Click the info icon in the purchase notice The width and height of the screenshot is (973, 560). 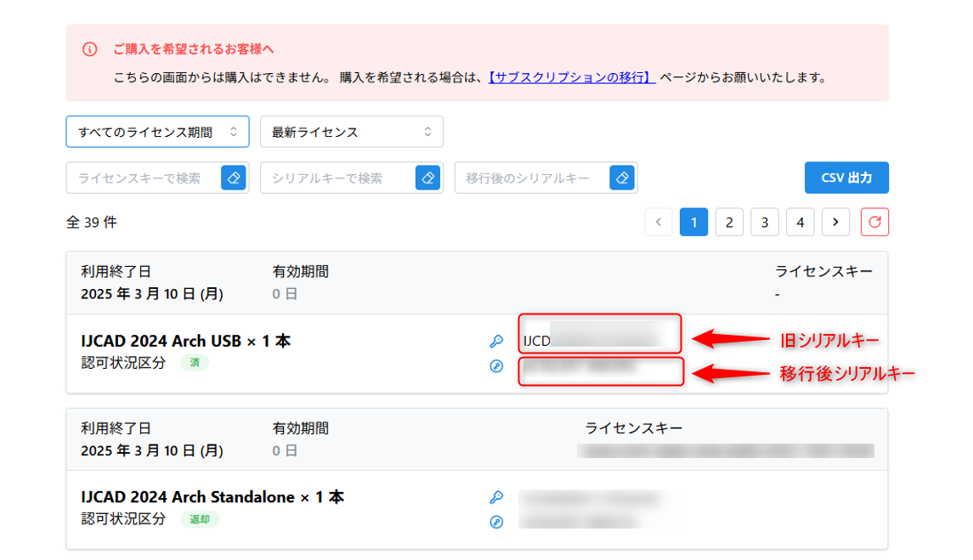point(90,49)
